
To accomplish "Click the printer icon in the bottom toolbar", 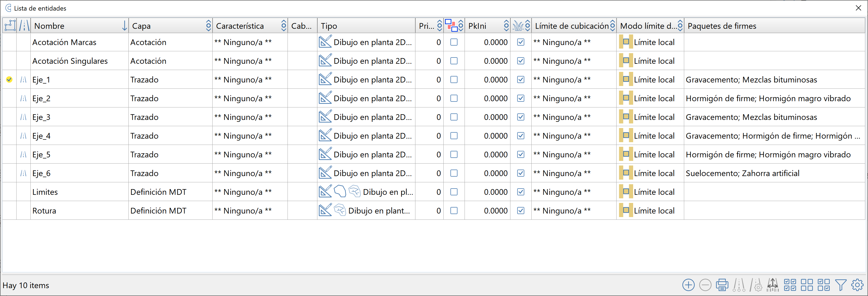I will pos(722,285).
